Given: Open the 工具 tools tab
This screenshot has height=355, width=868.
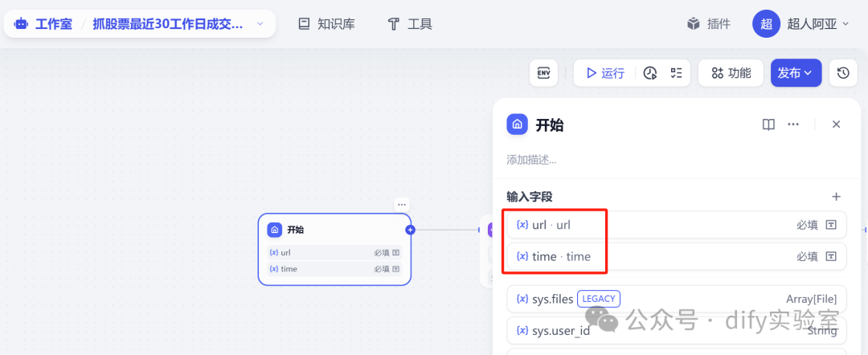Looking at the screenshot, I should [x=410, y=24].
